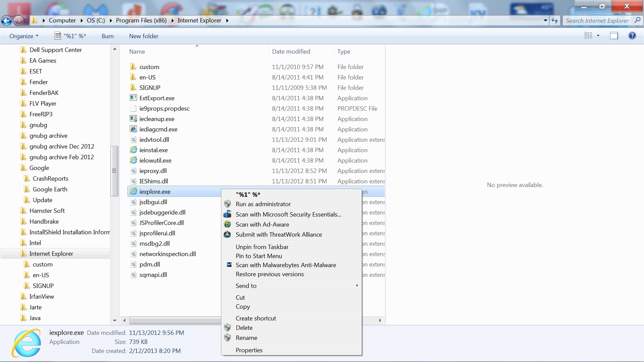The height and width of the screenshot is (362, 644).
Task: Click the horizontal scrollbar right arrow
Action: [380, 320]
